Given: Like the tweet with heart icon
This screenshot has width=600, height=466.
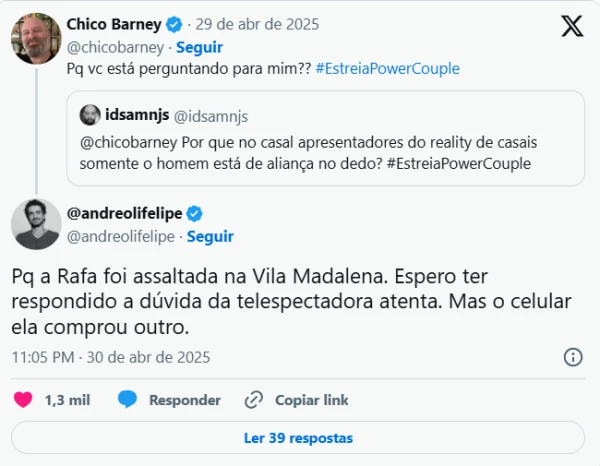Looking at the screenshot, I should tap(23, 400).
